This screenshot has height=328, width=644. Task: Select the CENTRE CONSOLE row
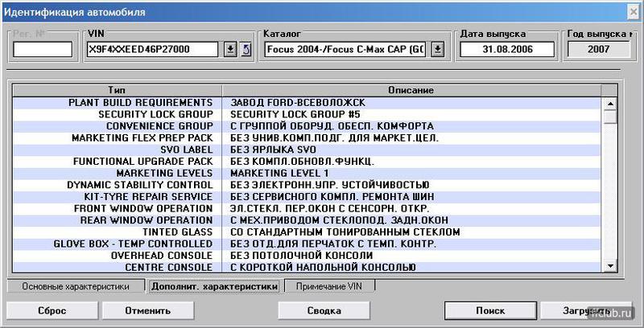307,268
